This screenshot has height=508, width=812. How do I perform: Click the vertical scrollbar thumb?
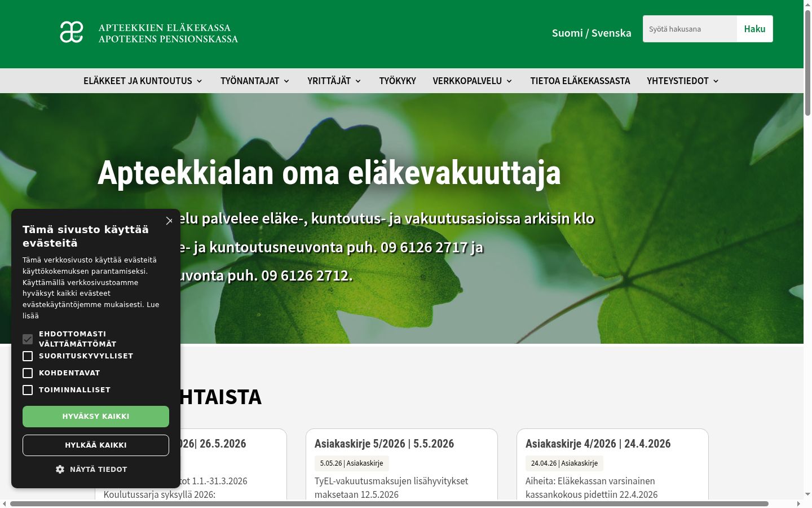click(807, 62)
